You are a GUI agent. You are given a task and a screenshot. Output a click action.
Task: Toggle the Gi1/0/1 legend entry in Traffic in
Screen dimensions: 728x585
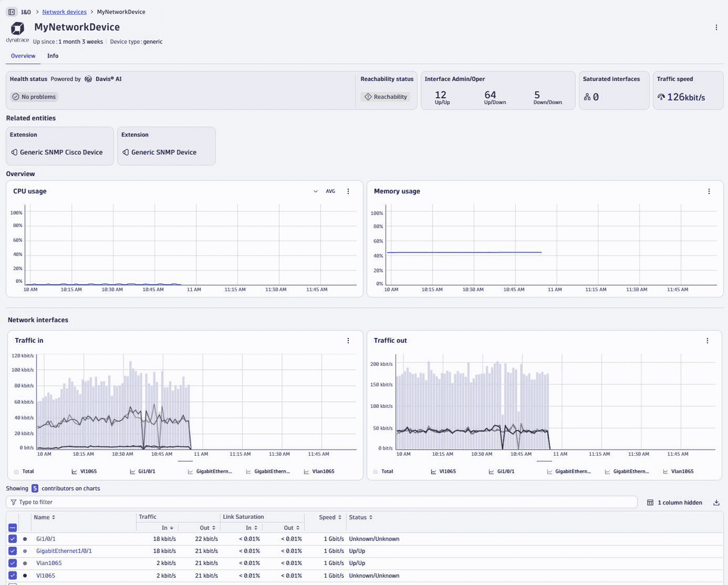[x=142, y=472]
